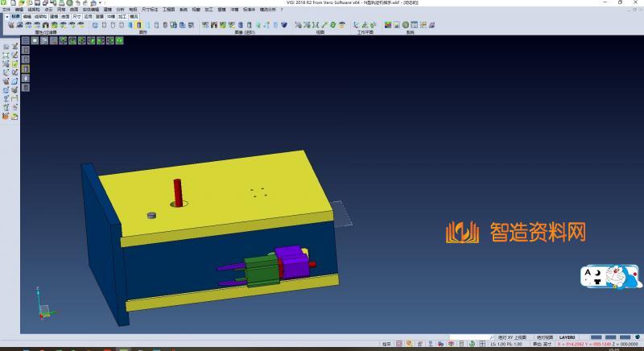This screenshot has width=644, height=351.
Task: Click the first icon in 属性/过滤器 group
Action: tap(10, 25)
